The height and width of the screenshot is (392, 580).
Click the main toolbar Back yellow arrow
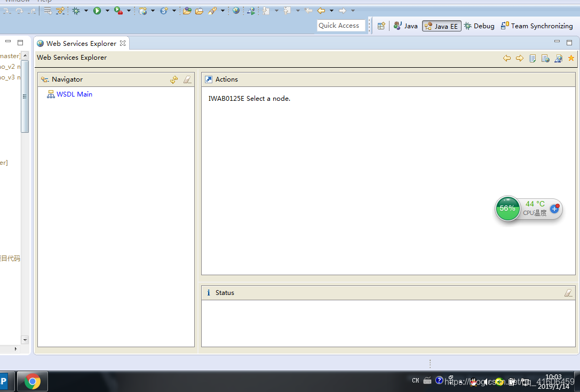tap(321, 11)
